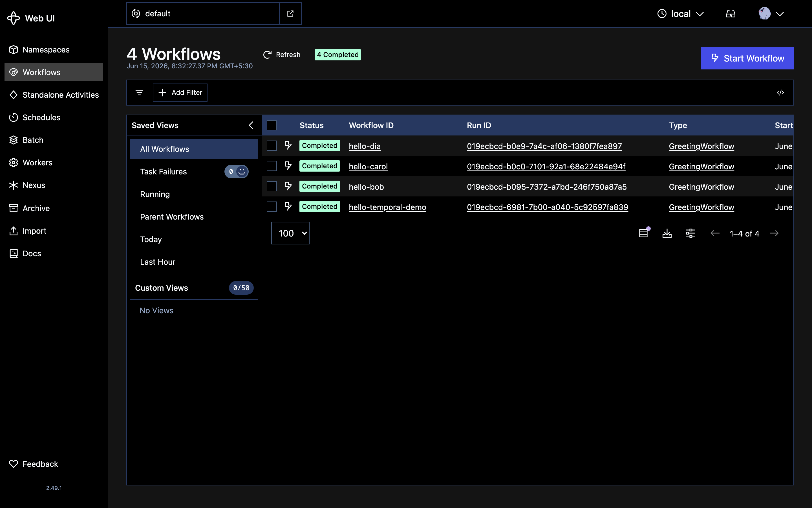Image resolution: width=812 pixels, height=508 pixels.
Task: Toggle the raw query code view icon
Action: point(780,92)
